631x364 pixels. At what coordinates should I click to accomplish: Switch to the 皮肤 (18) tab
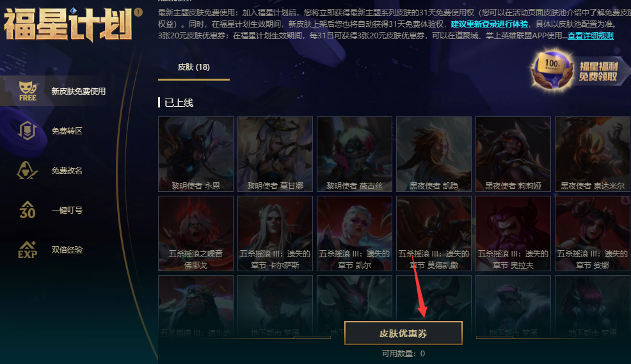click(194, 67)
